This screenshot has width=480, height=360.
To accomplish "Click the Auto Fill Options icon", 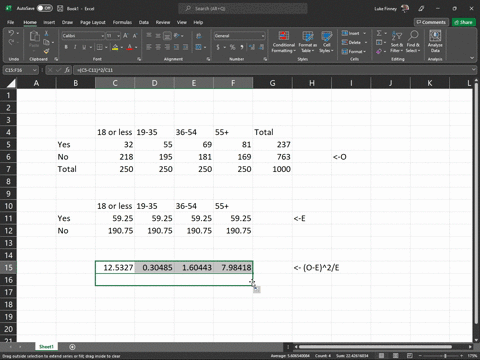I will point(256,289).
